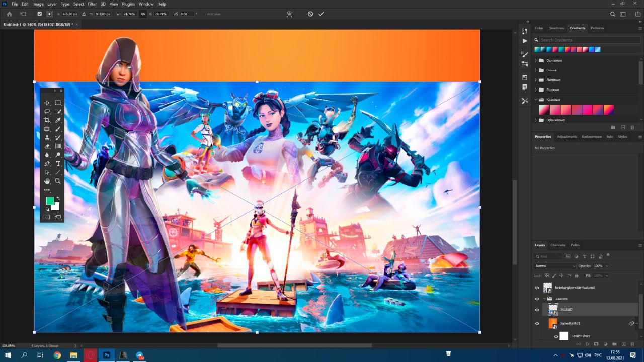Viewport: 644px width, 362px height.
Task: Select the Blur tool (droplet icon)
Action: point(47,155)
